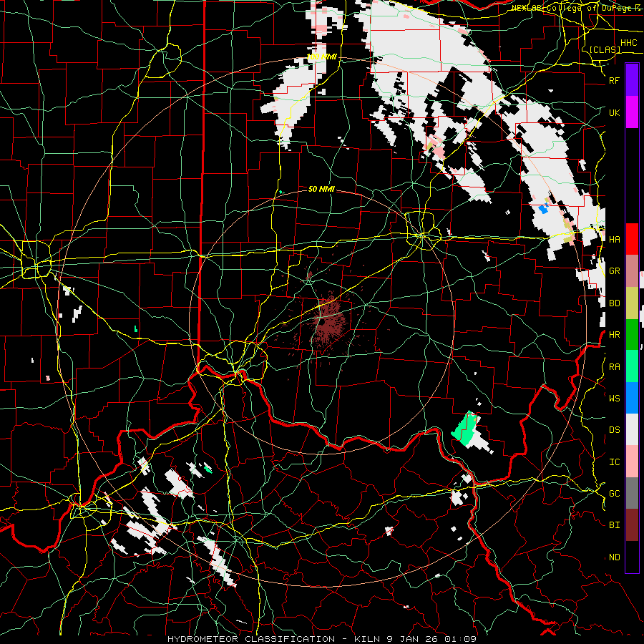Click the UK magenta legend swatch
Image resolution: width=644 pixels, height=644 pixels.
(x=632, y=112)
